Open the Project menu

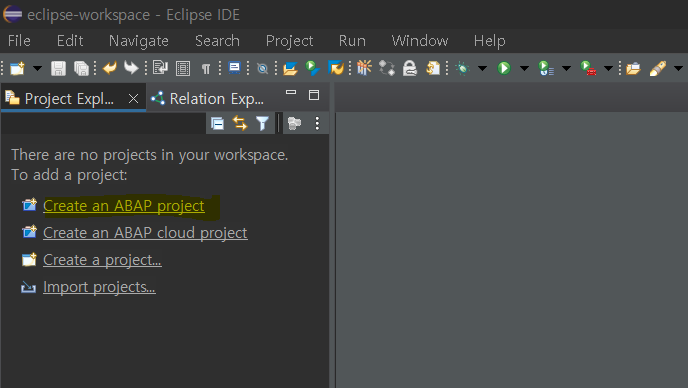tap(289, 41)
